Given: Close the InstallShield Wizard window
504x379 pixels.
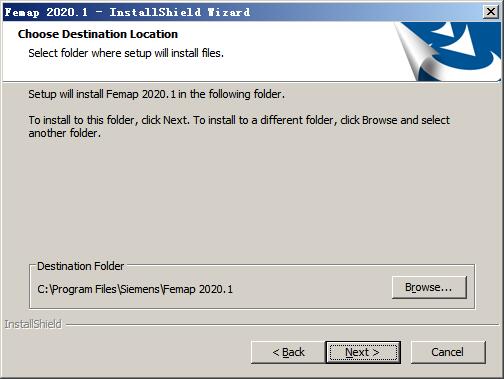Looking at the screenshot, I should [491, 12].
